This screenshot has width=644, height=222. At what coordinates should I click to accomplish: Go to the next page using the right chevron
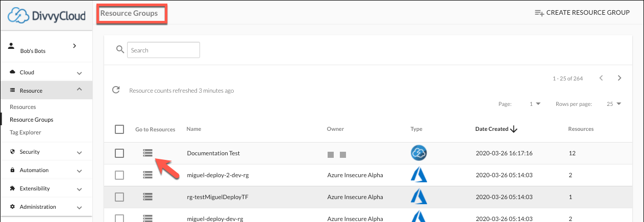tap(620, 78)
